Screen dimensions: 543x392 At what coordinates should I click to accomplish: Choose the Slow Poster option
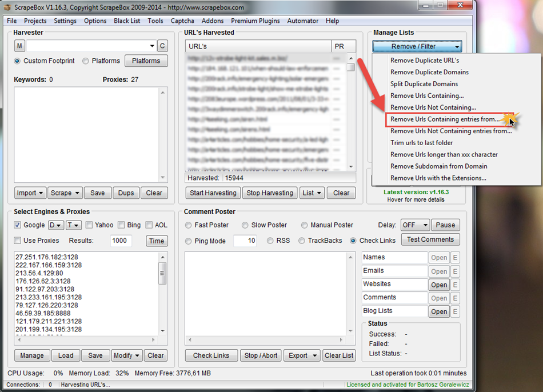tap(245, 225)
